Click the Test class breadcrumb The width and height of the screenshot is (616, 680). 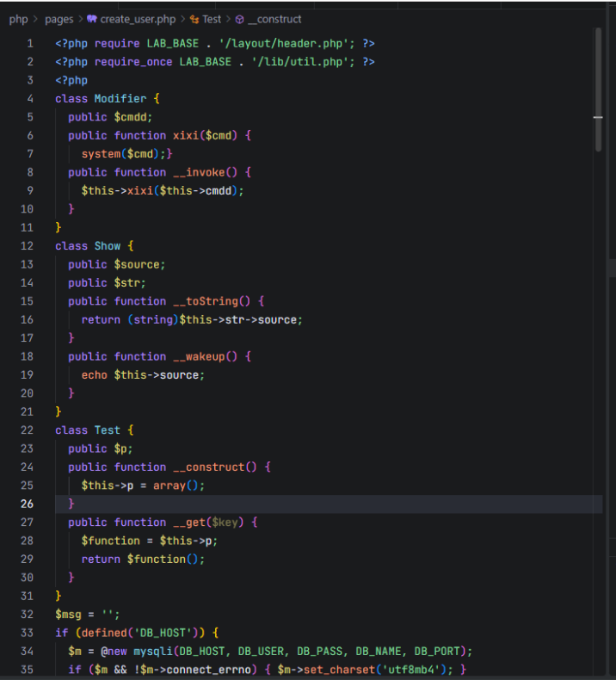pyautogui.click(x=212, y=20)
